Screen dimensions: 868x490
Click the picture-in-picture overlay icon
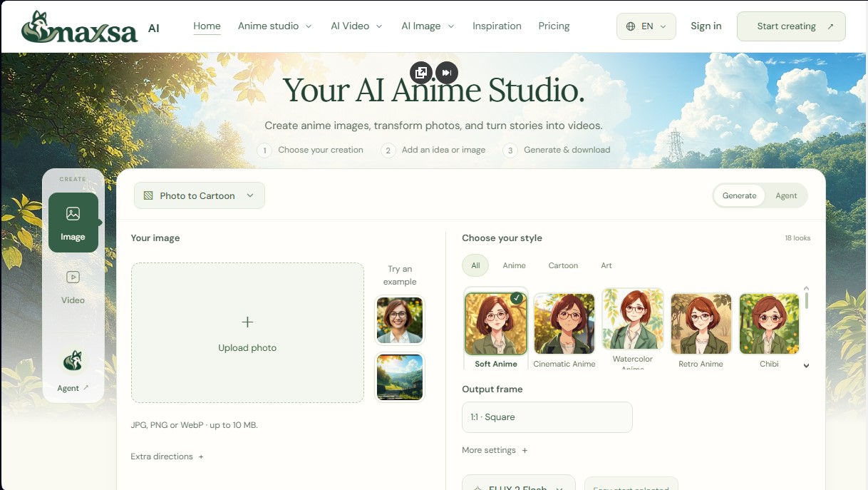(421, 73)
